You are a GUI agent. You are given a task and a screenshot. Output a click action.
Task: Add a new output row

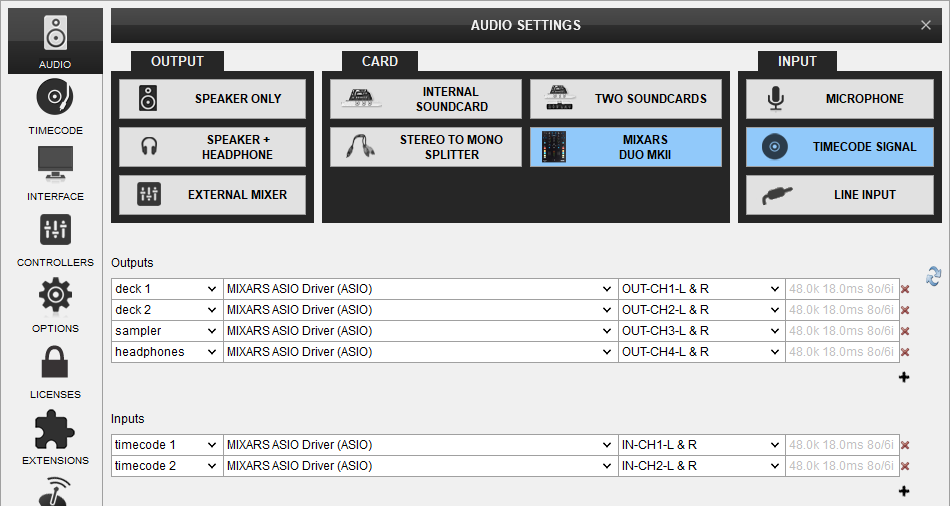tap(904, 377)
